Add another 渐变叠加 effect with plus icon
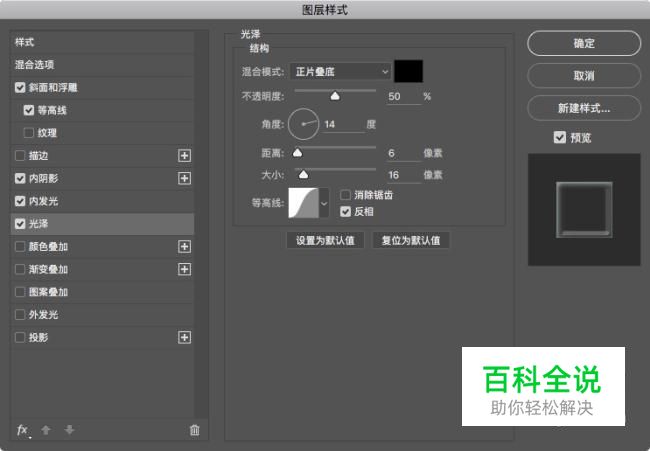The width and height of the screenshot is (650, 451). (x=184, y=269)
